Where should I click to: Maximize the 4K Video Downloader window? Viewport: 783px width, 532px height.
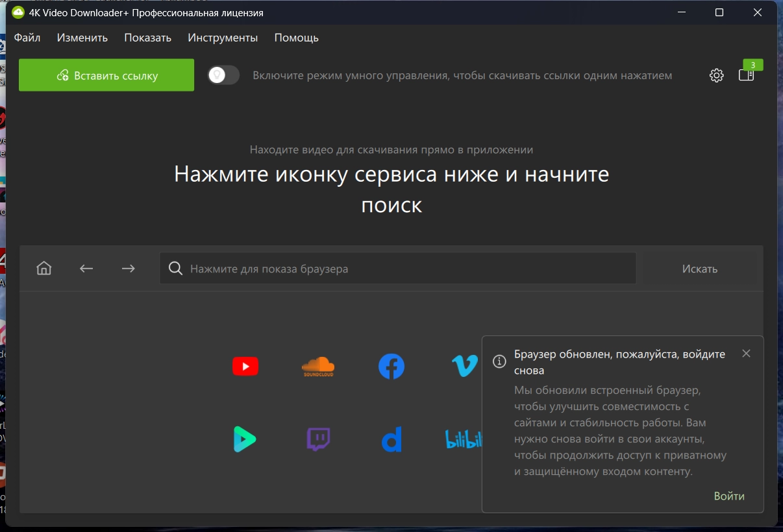(719, 12)
